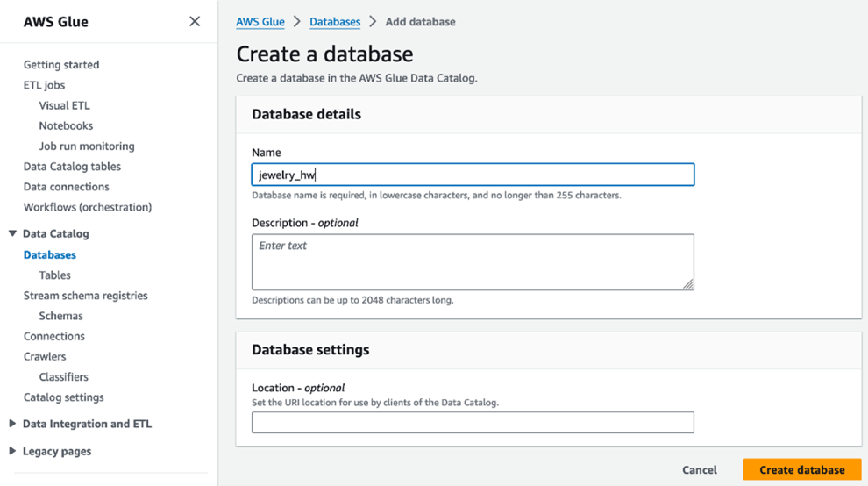The width and height of the screenshot is (868, 486).
Task: Open Visual ETL from sidebar
Action: tap(64, 105)
